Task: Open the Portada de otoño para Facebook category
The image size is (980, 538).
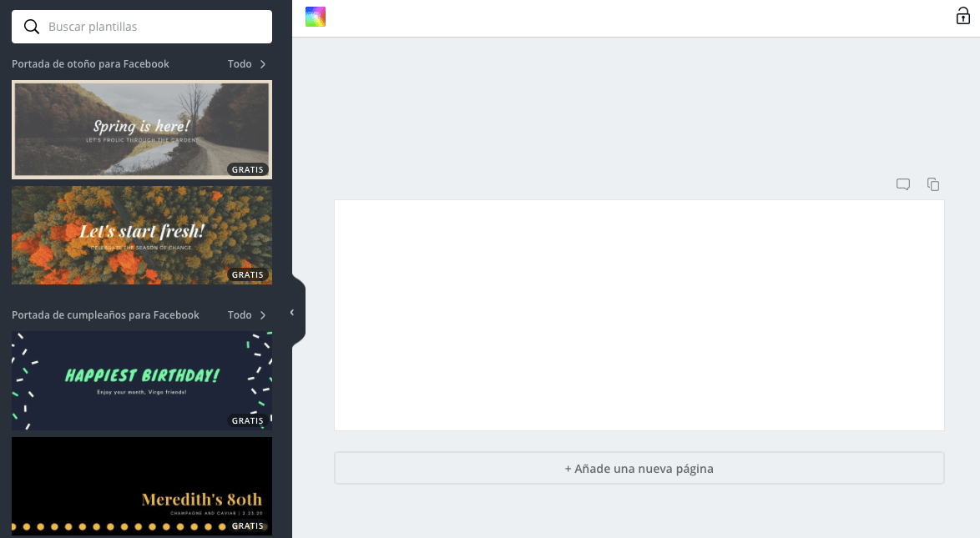Action: point(90,64)
